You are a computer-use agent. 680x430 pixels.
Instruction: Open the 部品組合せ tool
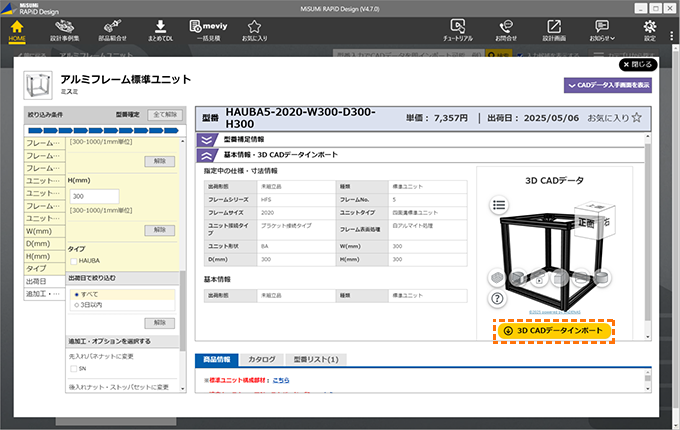click(113, 27)
